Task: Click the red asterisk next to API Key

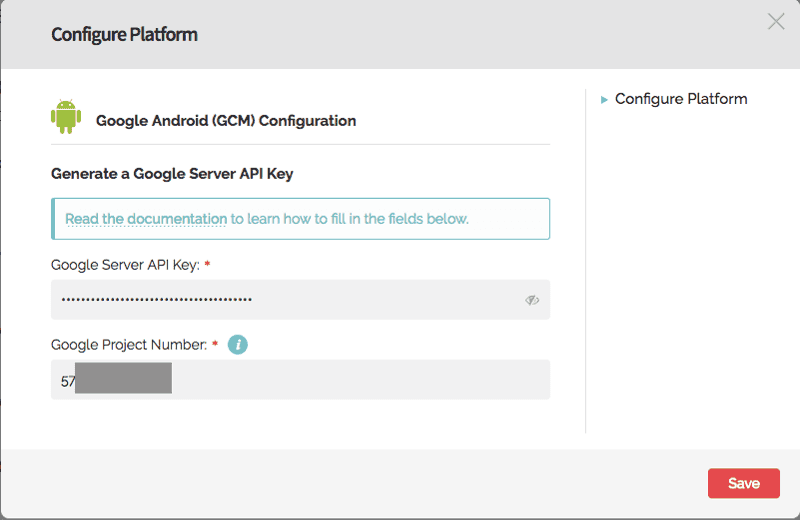Action: [207, 263]
